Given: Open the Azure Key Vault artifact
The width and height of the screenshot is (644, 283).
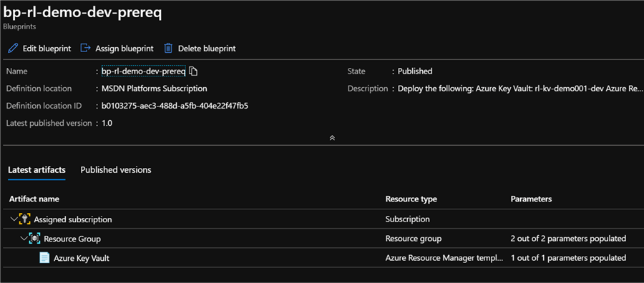Looking at the screenshot, I should click(82, 259).
